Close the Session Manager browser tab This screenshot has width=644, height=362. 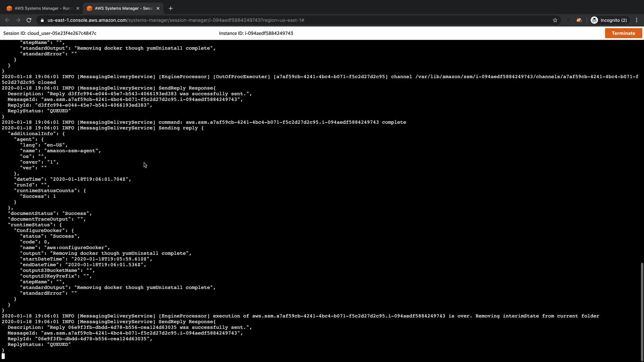[x=158, y=8]
